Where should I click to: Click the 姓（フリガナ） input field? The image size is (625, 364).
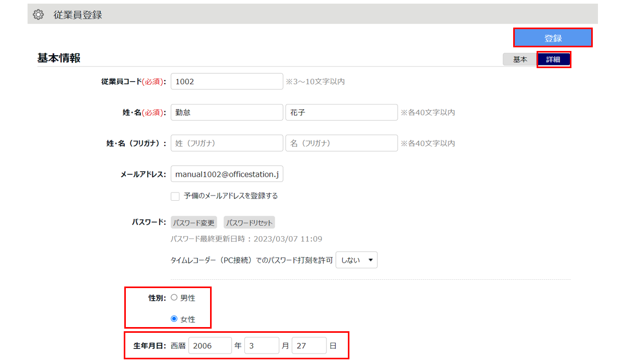pyautogui.click(x=227, y=143)
